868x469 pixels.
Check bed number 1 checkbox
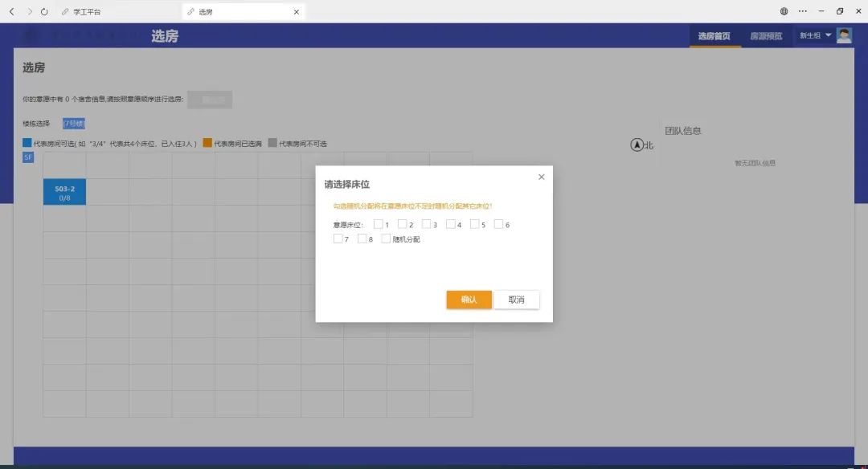click(379, 225)
